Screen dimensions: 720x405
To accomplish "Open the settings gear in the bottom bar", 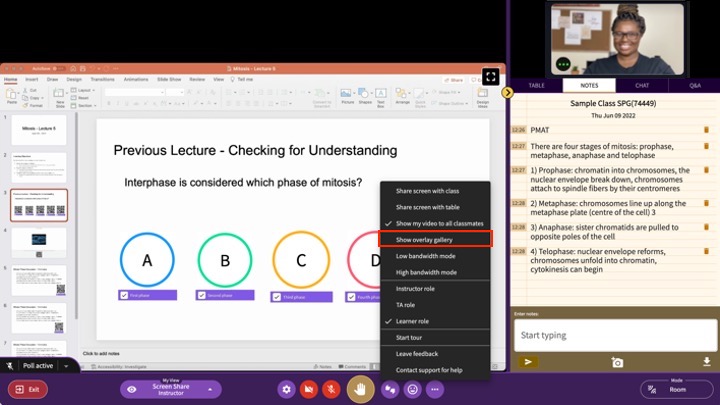I will click(x=287, y=389).
